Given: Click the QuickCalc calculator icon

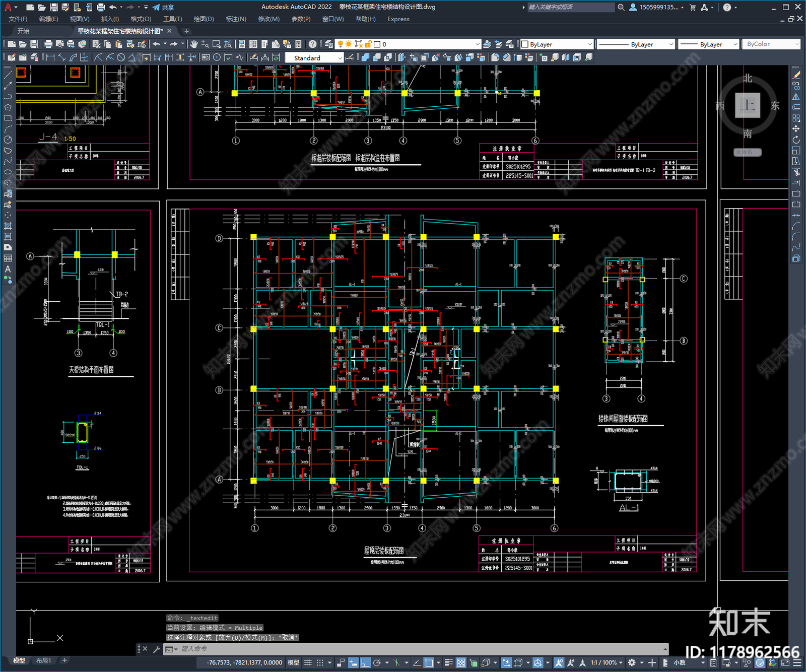Looking at the screenshot, I should 299,44.
